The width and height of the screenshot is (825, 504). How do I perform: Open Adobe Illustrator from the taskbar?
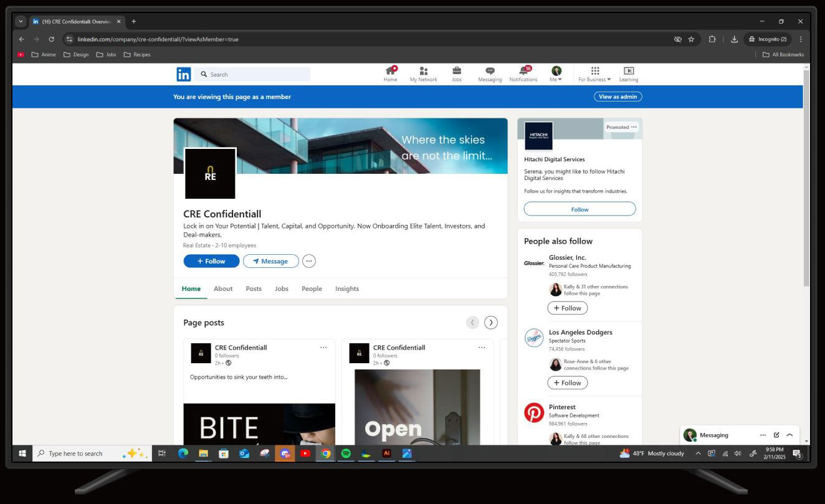pyautogui.click(x=386, y=454)
